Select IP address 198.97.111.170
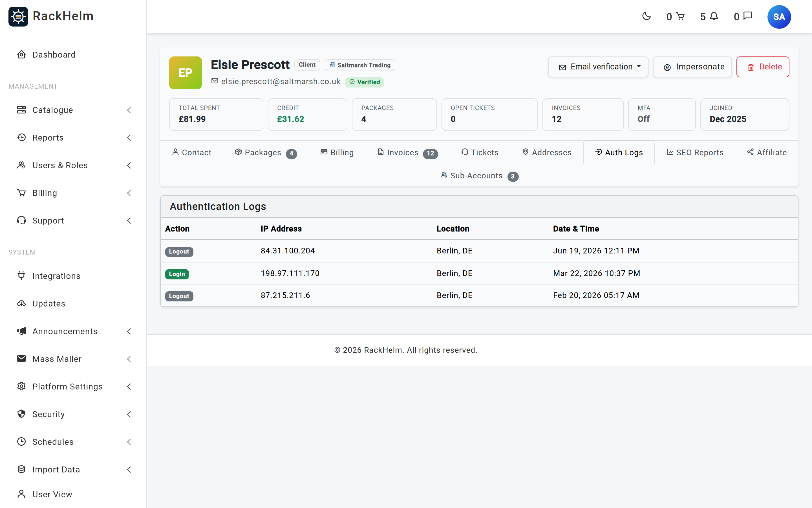 (x=290, y=273)
